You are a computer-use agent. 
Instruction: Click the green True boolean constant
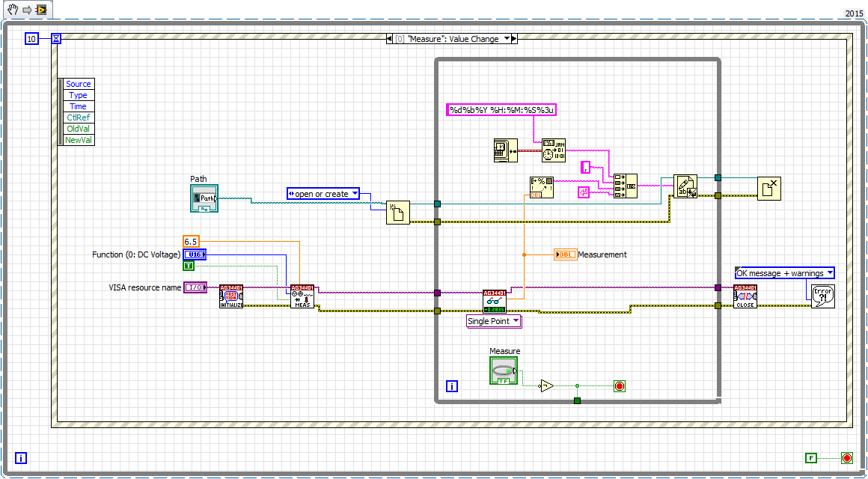tap(189, 266)
